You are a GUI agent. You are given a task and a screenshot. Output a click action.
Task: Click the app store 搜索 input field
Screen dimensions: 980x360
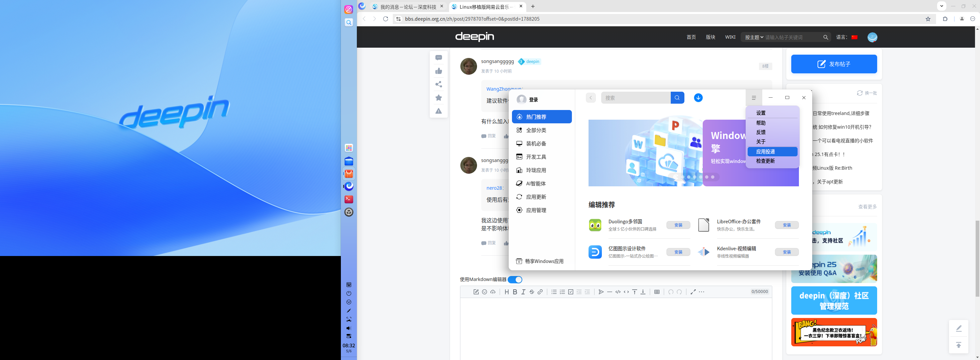click(x=636, y=98)
